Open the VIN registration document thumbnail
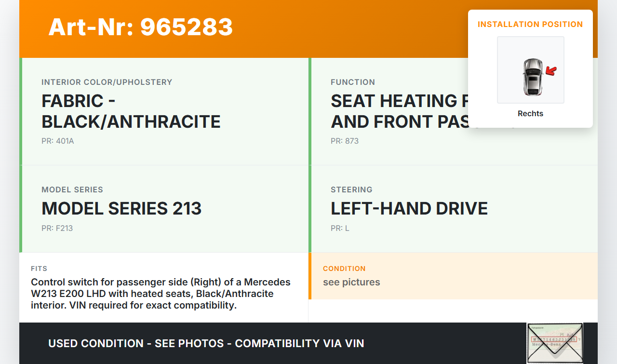617x364 pixels. [555, 343]
